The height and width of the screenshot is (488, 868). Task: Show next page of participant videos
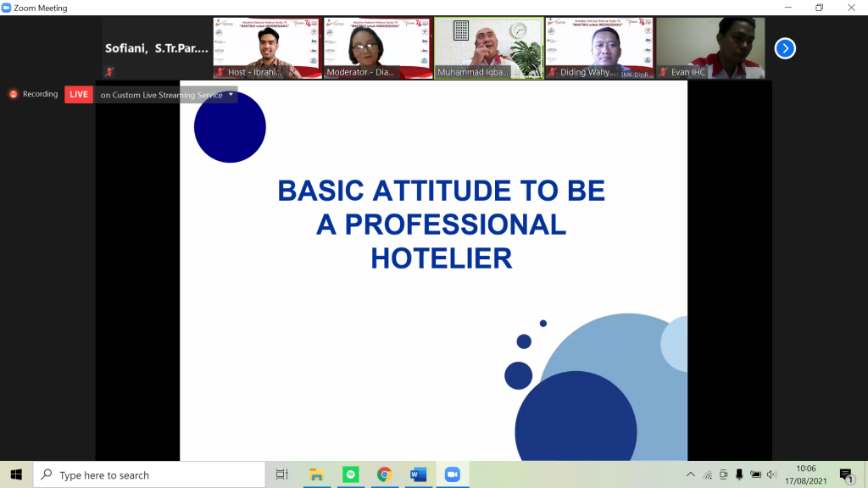pyautogui.click(x=785, y=48)
